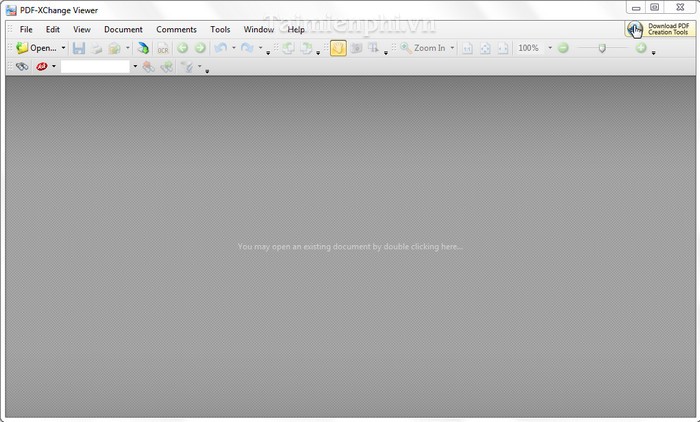The image size is (700, 422).
Task: Click the Redo icon
Action: click(247, 48)
